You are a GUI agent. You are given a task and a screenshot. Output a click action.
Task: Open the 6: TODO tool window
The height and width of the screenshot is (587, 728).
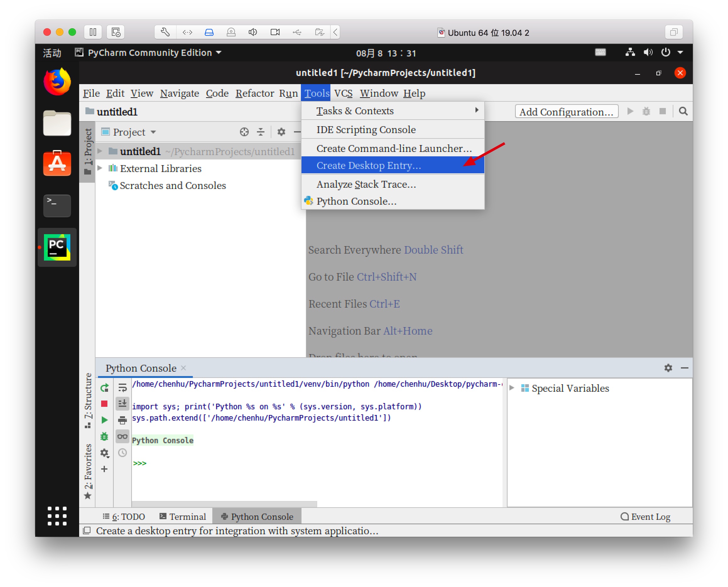pos(124,516)
